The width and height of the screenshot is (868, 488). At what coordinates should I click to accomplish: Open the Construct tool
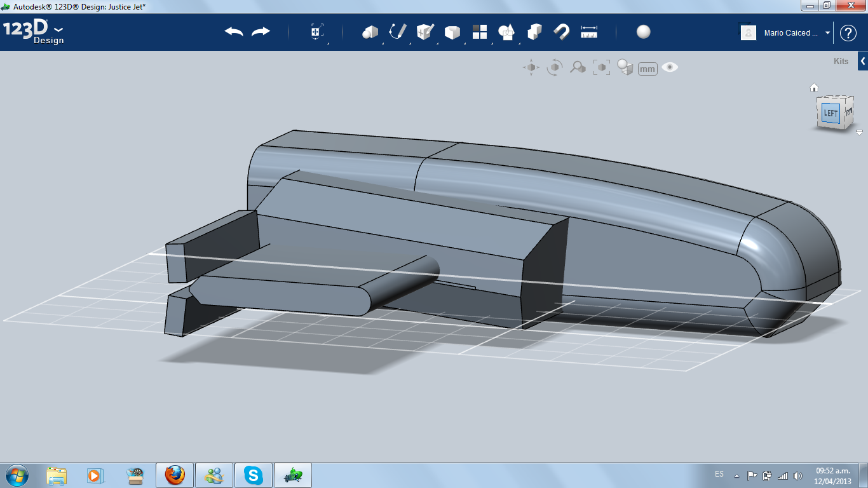424,32
